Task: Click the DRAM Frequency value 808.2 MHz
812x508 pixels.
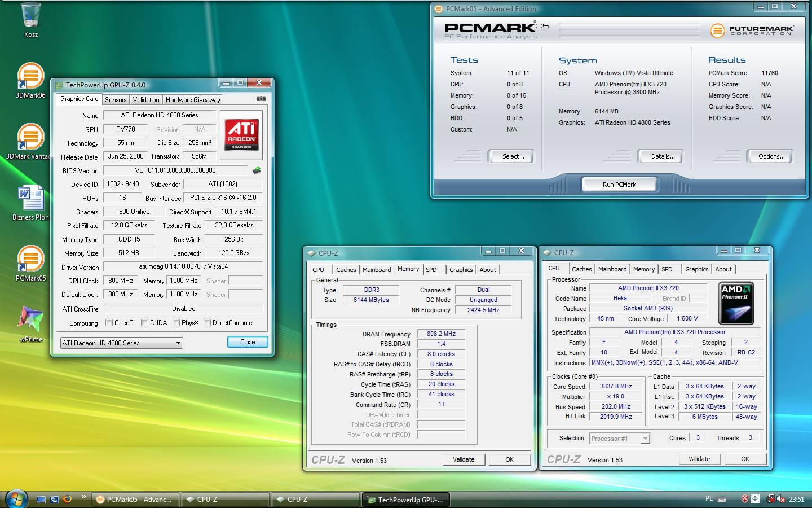Action: [x=441, y=334]
